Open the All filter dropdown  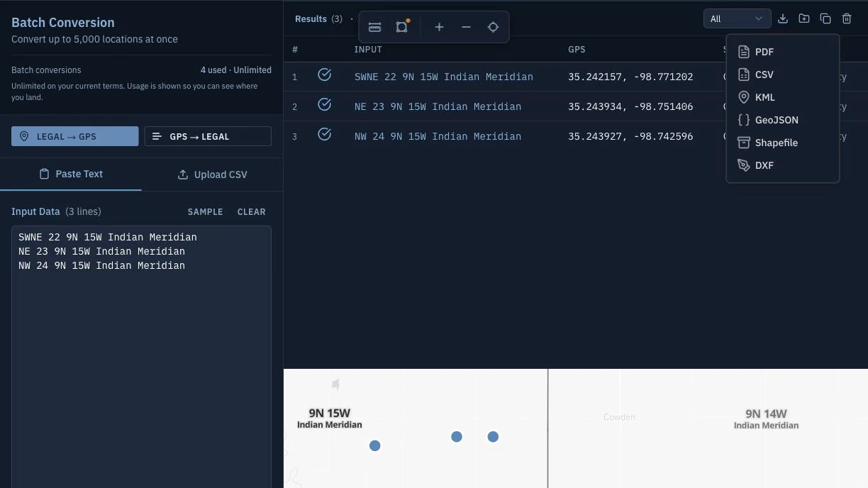737,18
